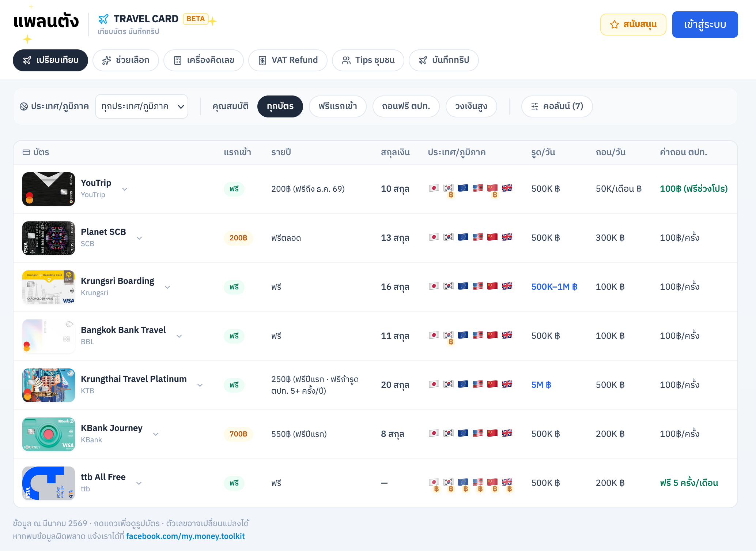Open the ช่วยเลือก tab

click(x=126, y=60)
